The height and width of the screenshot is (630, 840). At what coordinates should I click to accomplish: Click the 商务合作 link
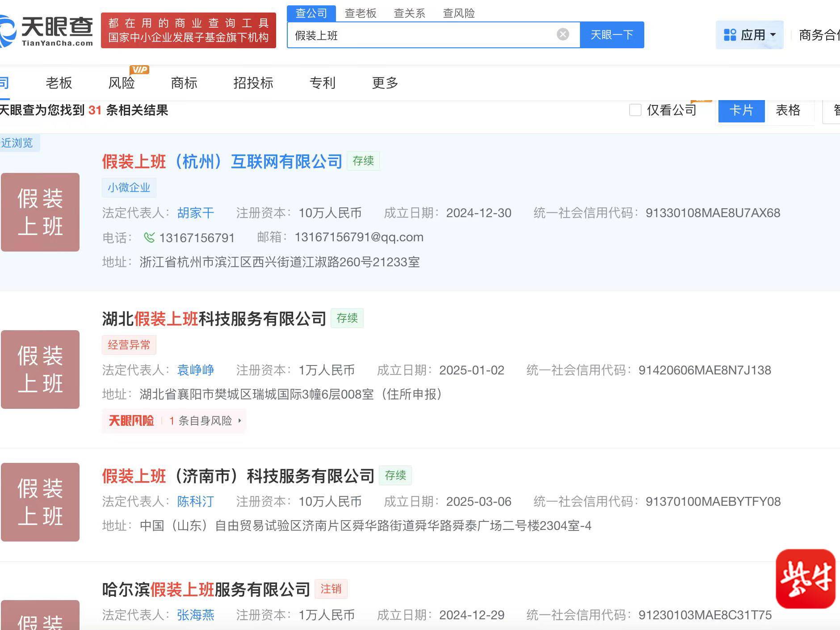[x=819, y=35]
